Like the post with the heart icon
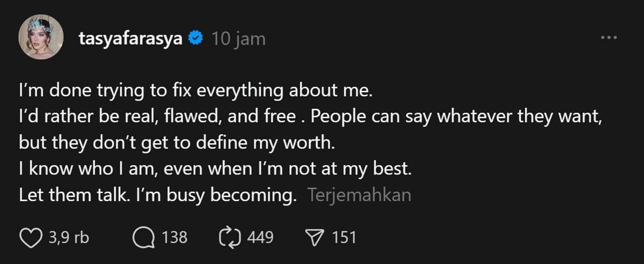This screenshot has height=264, width=644. (31, 237)
